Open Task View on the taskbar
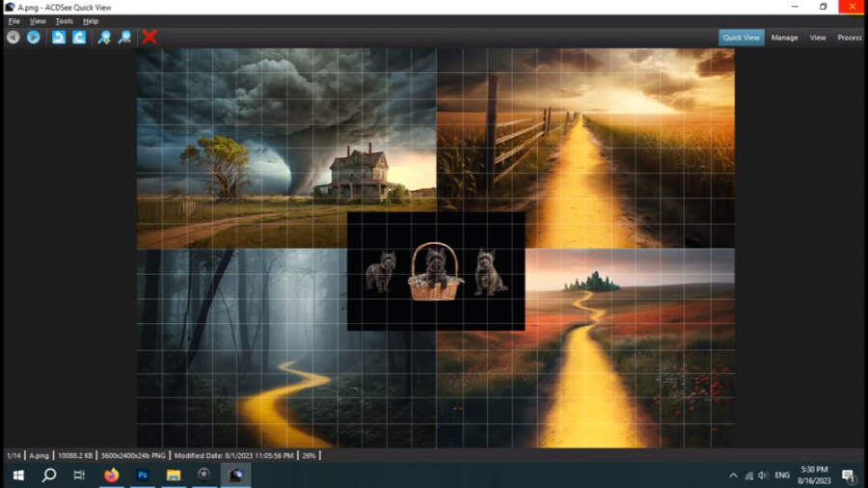This screenshot has width=868, height=488. pyautogui.click(x=79, y=475)
